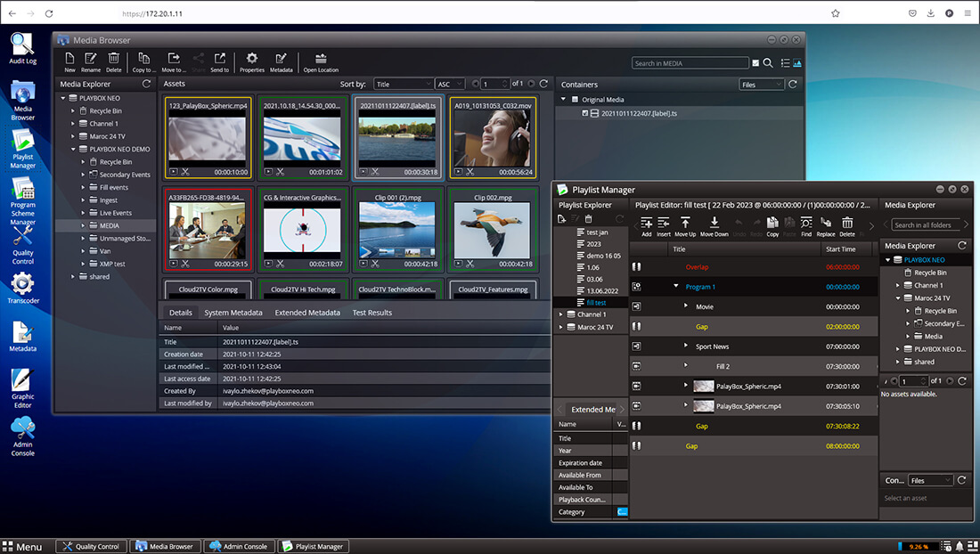Switch to the System Metadata tab
980x554 pixels.
coord(233,313)
